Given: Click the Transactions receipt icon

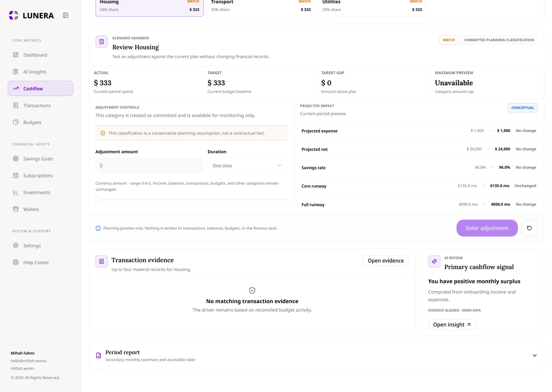Looking at the screenshot, I should click(x=16, y=105).
